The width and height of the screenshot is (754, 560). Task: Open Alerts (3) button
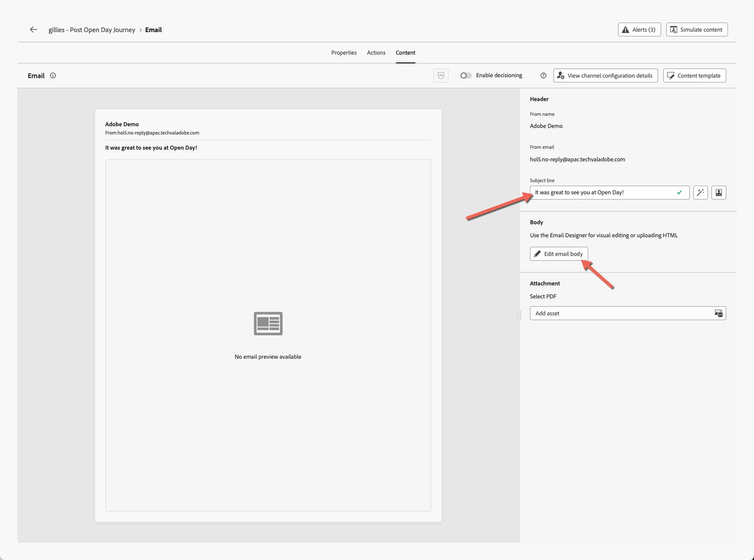[639, 29]
